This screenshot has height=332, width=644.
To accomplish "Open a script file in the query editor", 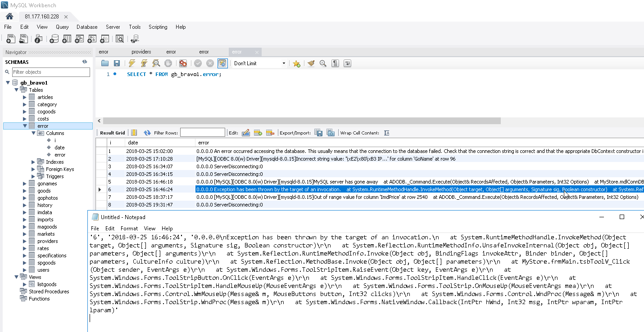I will tap(105, 63).
